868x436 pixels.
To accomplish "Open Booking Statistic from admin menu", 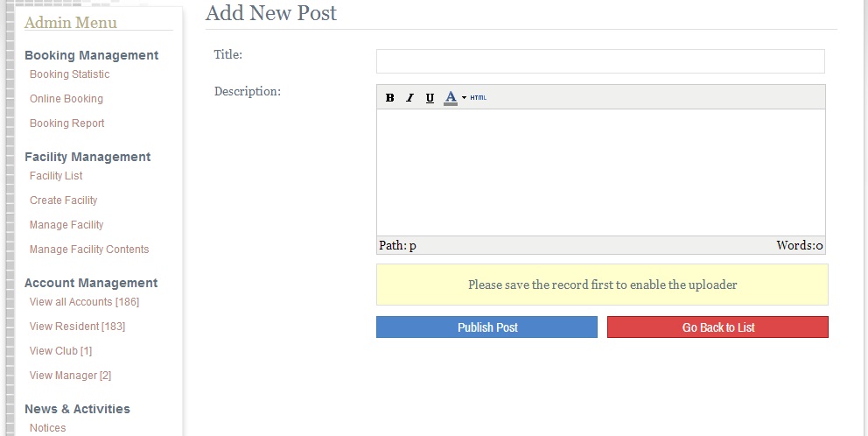I will coord(70,74).
